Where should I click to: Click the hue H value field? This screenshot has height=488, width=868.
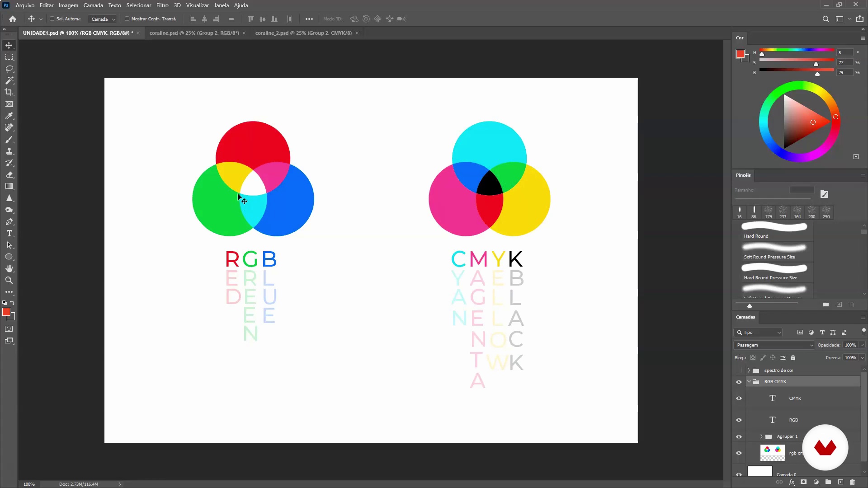[845, 53]
